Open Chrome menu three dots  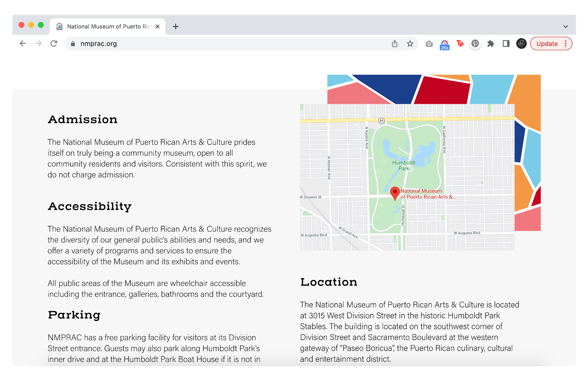point(566,44)
